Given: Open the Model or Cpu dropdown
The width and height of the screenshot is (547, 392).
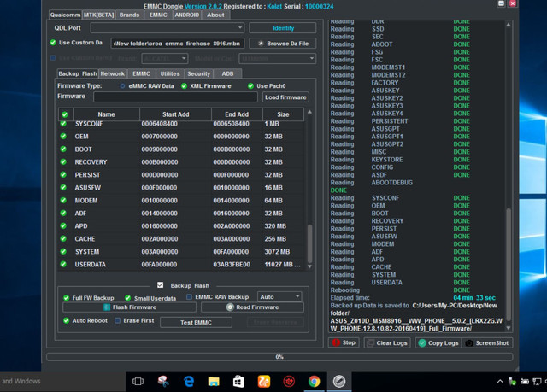Looking at the screenshot, I should 277,58.
